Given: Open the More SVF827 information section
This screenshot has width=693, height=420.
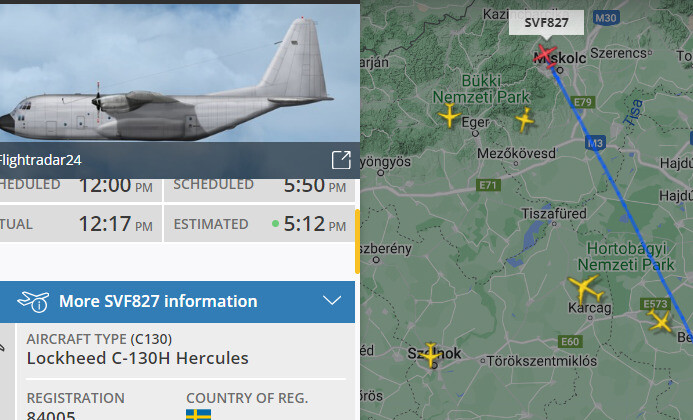Looking at the screenshot, I should tap(177, 302).
